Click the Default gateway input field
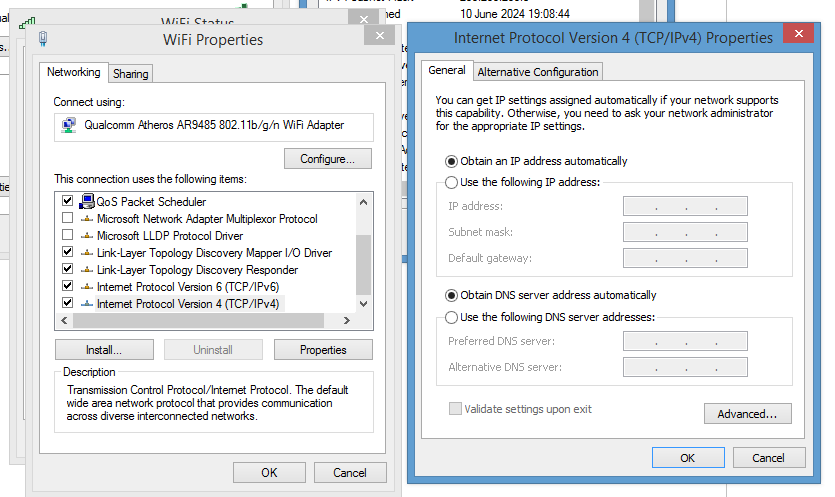The height and width of the screenshot is (497, 835). (x=685, y=258)
